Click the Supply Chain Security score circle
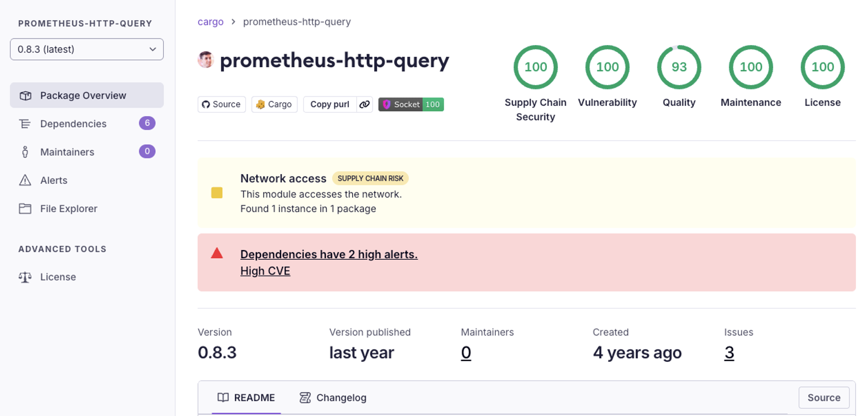 tap(535, 67)
